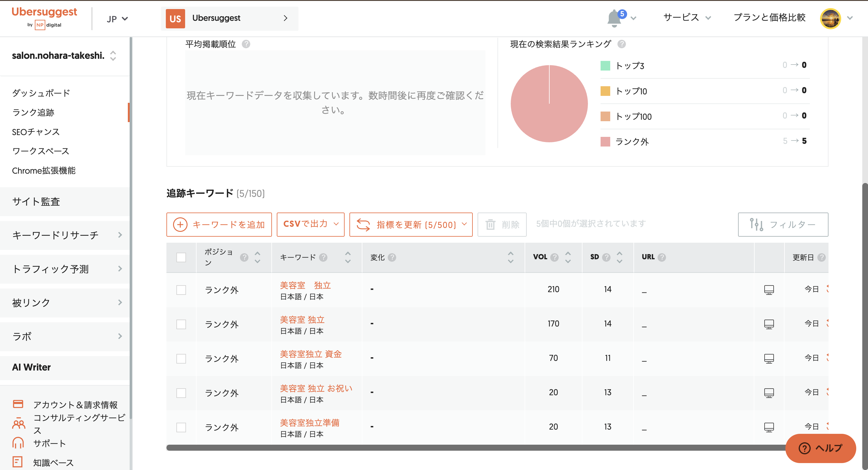Click the help question mark beside 平均掲載順位
Screen dimensions: 868x470
pos(246,44)
